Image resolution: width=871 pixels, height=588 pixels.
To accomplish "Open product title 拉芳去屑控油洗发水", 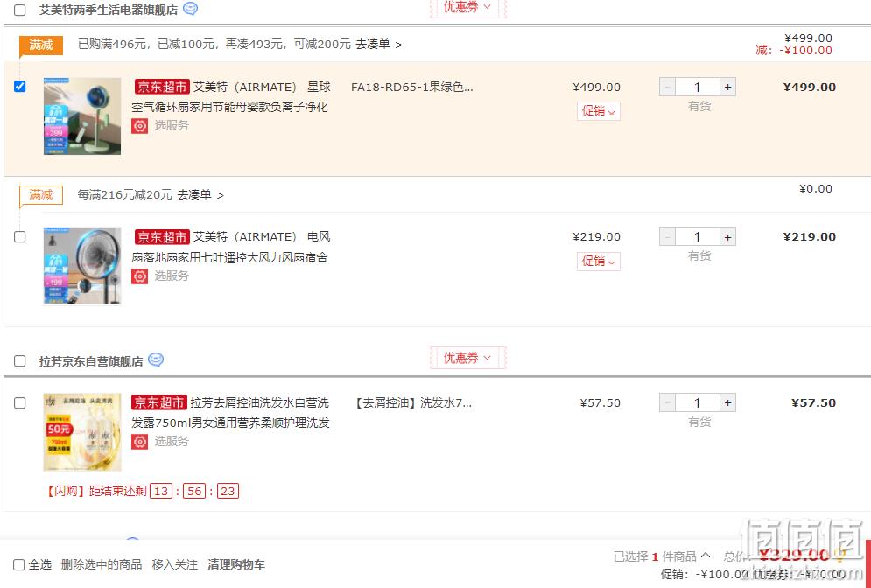I will [259, 402].
